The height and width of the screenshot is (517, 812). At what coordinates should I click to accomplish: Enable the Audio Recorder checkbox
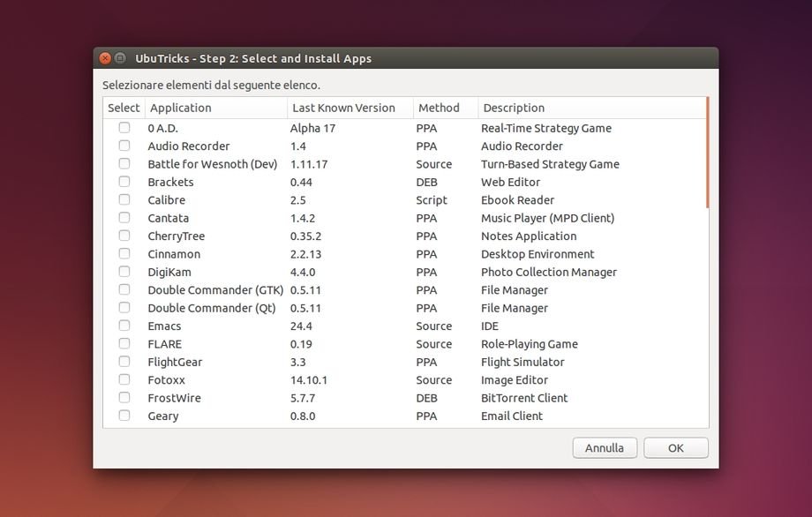coord(124,146)
